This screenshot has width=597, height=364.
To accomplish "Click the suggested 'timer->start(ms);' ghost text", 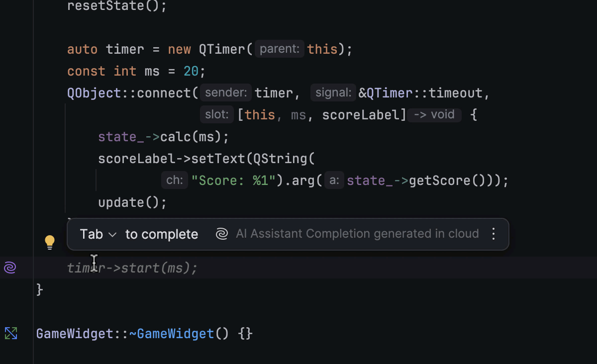I will [x=132, y=268].
